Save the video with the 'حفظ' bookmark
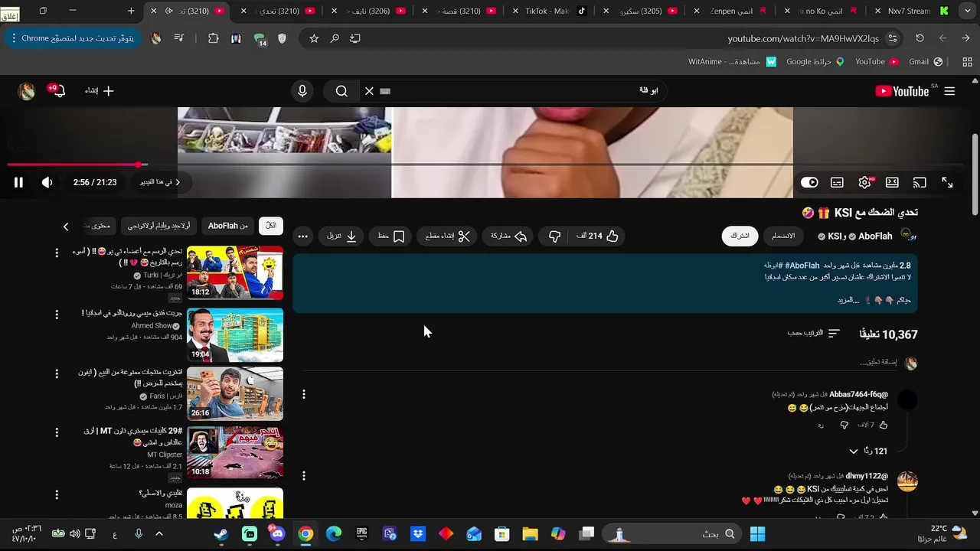The height and width of the screenshot is (551, 980). coord(391,236)
